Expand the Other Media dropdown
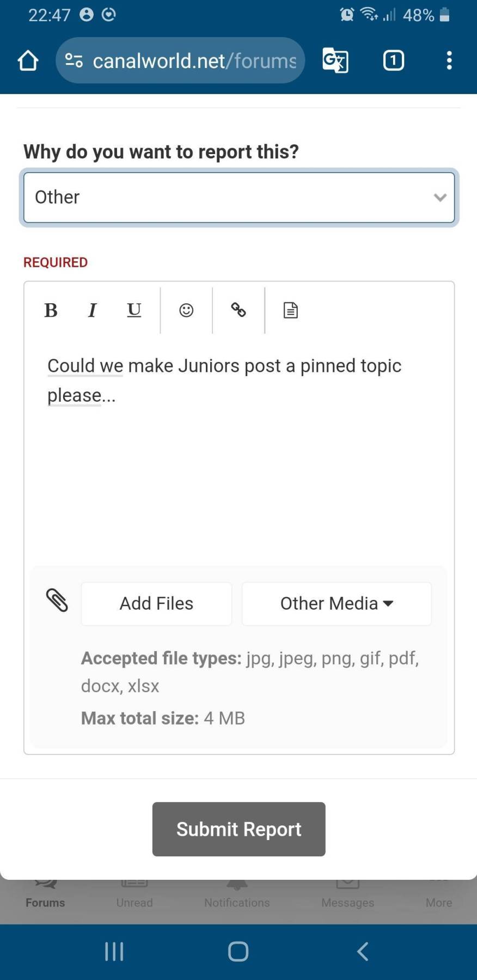The width and height of the screenshot is (477, 980). point(335,603)
